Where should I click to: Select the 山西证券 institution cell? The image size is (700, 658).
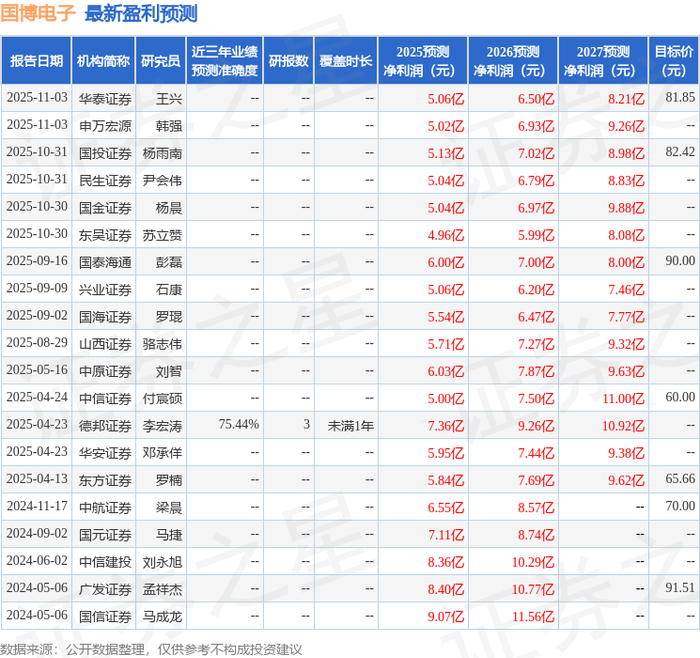[x=105, y=344]
